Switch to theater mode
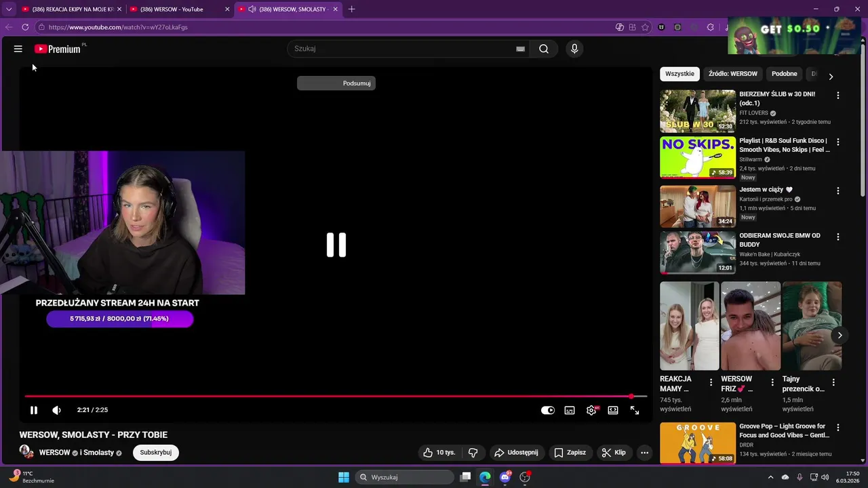 tap(613, 410)
